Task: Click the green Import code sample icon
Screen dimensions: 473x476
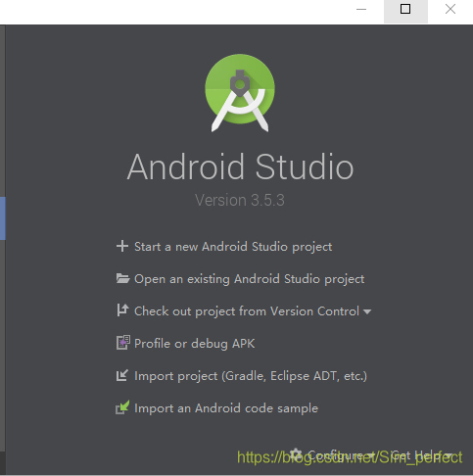Action: [x=122, y=407]
